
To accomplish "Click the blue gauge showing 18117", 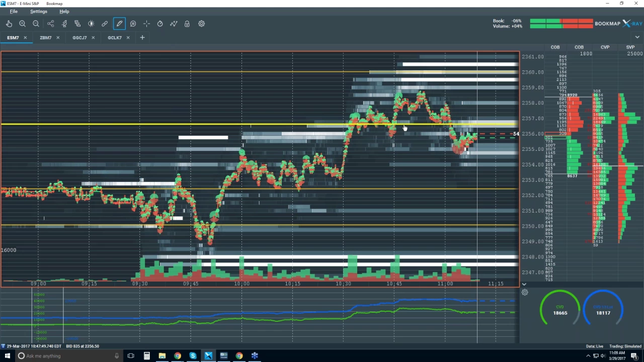I will point(603,308).
